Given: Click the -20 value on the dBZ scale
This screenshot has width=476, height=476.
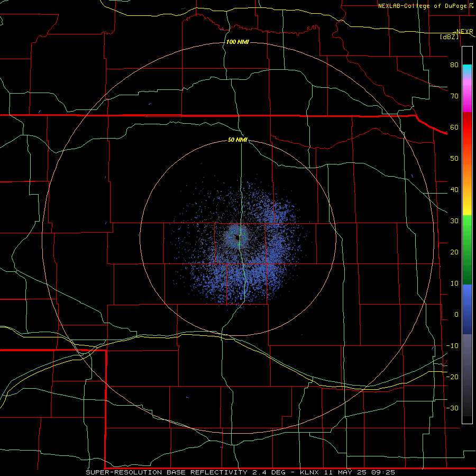Looking at the screenshot, I should [452, 377].
